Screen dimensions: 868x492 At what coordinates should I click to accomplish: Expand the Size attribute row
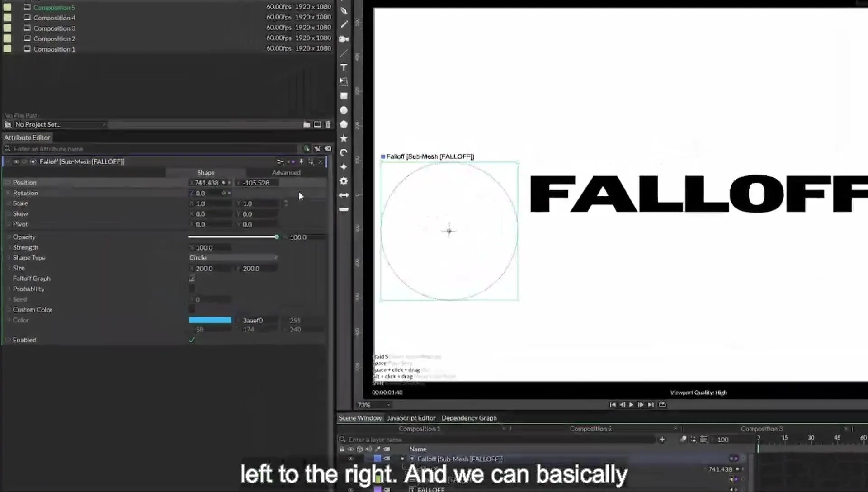point(9,268)
